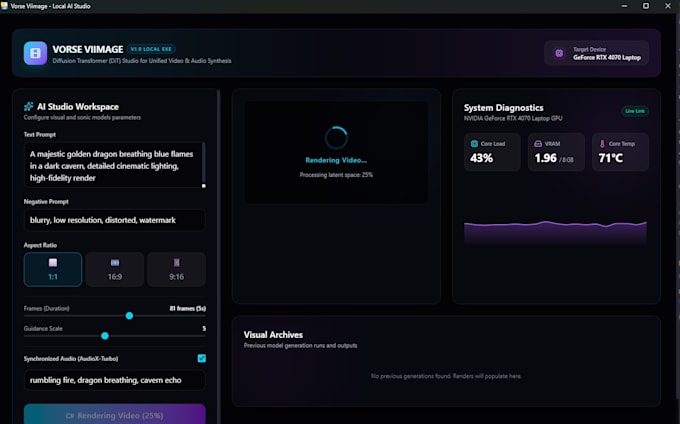680x424 pixels.
Task: Click the Core Temp thermometer icon
Action: point(602,144)
